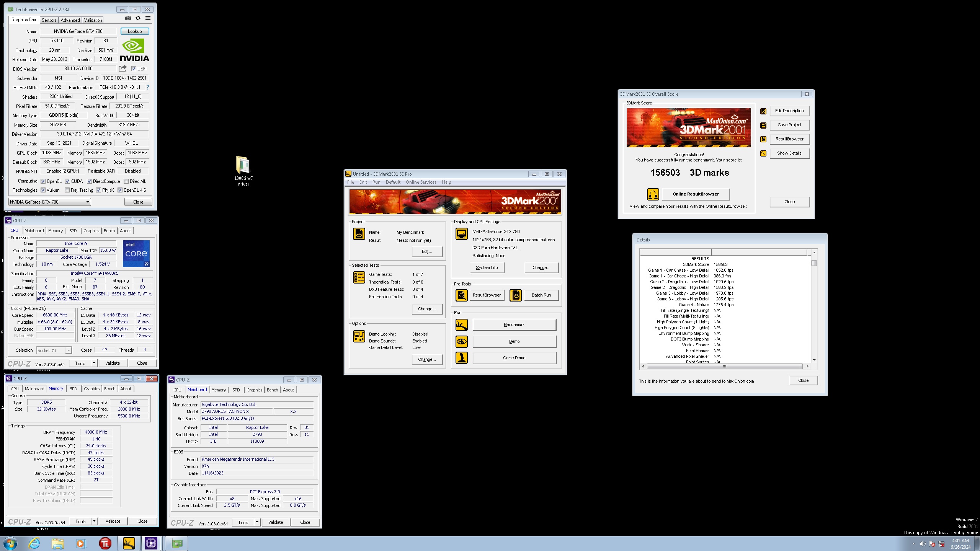This screenshot has width=980, height=551.
Task: Toggle OpenCL checkbox
Action: (43, 181)
